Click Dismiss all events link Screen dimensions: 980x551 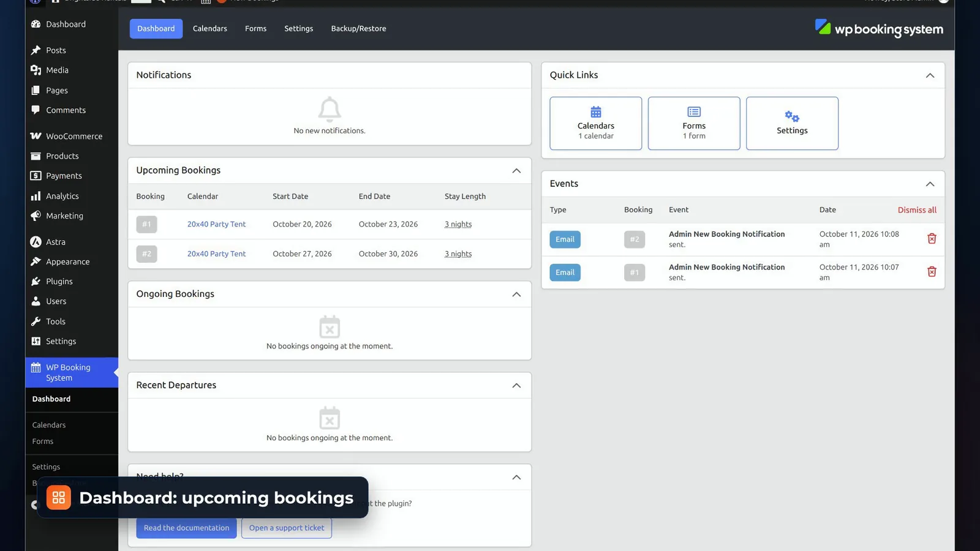917,210
